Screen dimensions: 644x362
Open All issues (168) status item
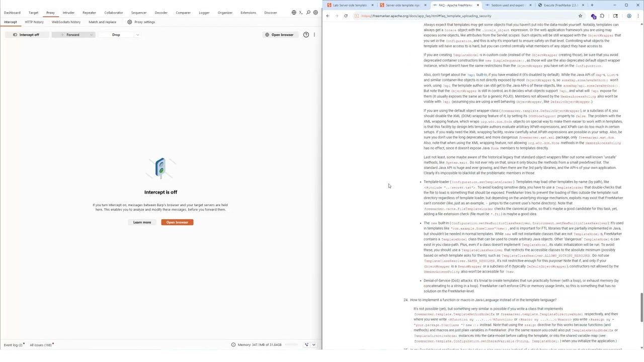pyautogui.click(x=41, y=345)
